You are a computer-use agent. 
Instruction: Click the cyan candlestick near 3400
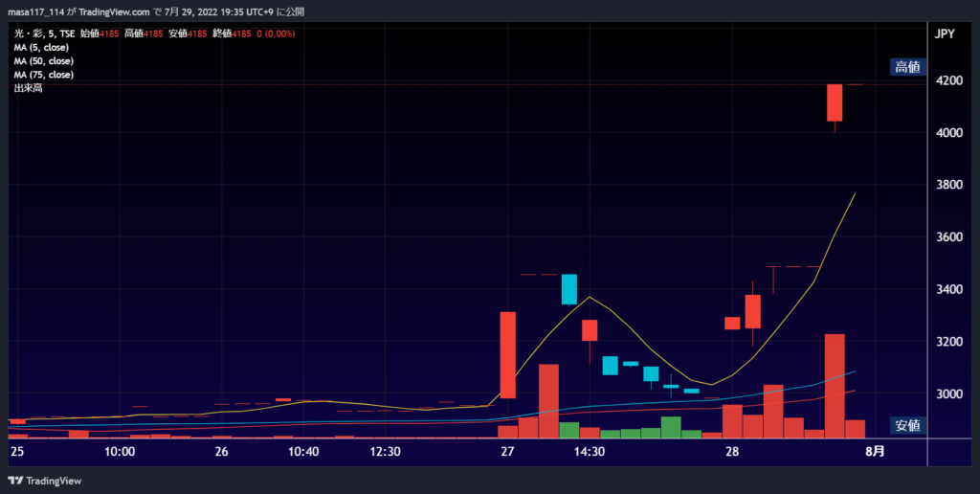569,289
